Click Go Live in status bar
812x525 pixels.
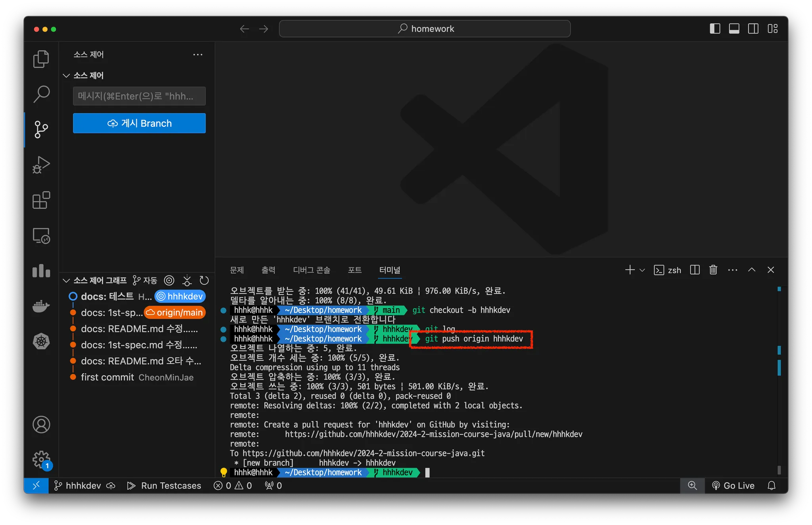coord(733,485)
